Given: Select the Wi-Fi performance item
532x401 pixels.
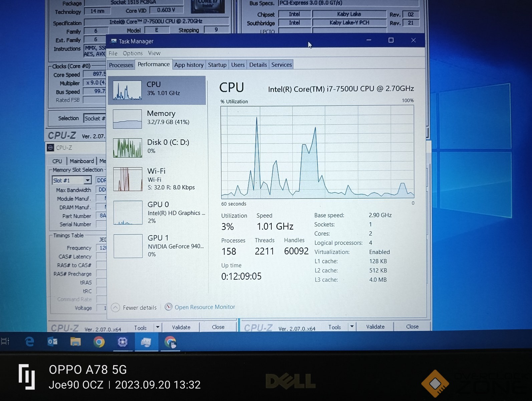Looking at the screenshot, I should click(x=157, y=179).
